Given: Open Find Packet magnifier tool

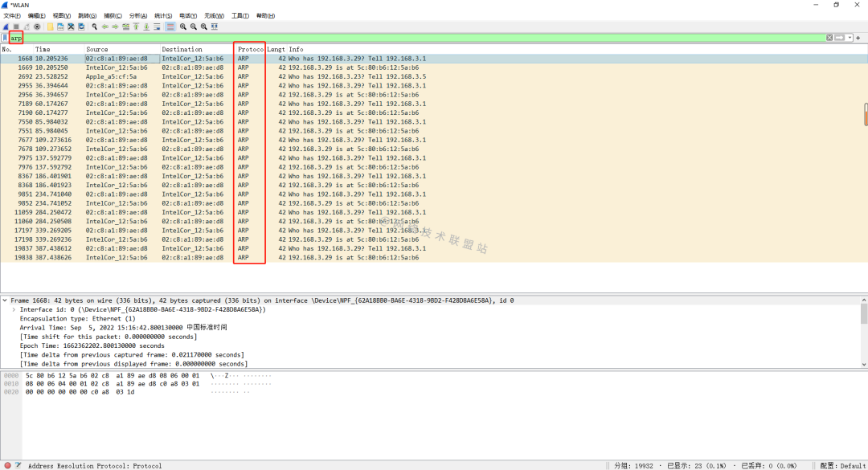Looking at the screenshot, I should (x=95, y=27).
